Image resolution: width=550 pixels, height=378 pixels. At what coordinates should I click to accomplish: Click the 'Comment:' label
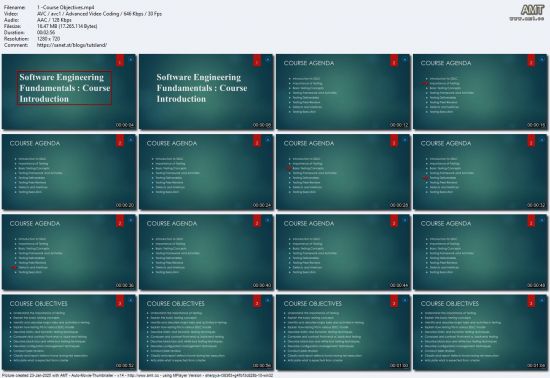tap(16, 45)
